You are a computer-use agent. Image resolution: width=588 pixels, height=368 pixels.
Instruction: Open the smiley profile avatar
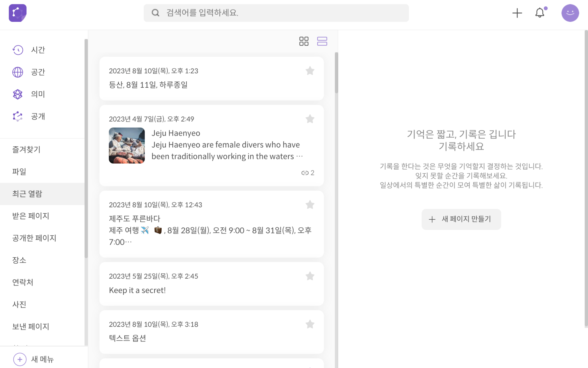570,13
